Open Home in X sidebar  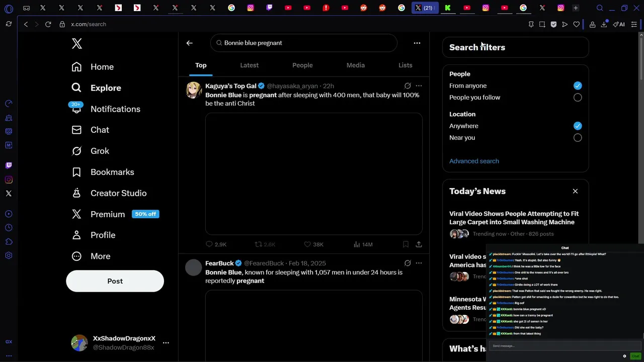tap(93, 67)
